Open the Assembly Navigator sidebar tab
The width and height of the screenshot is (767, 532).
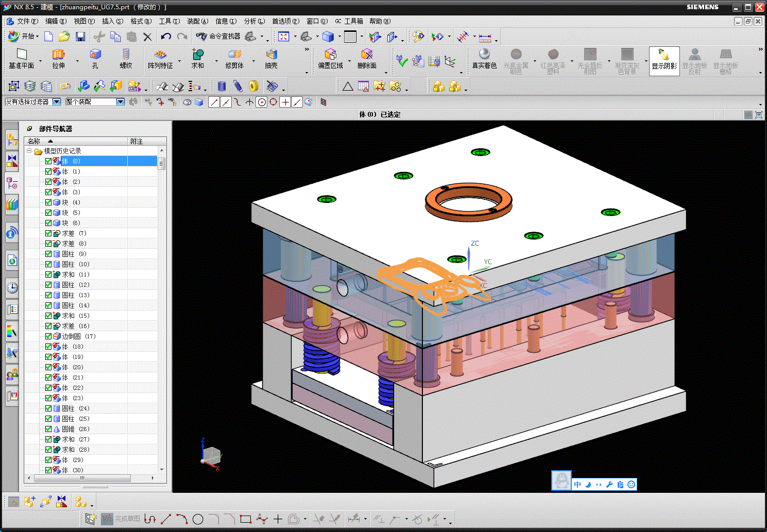click(x=12, y=139)
